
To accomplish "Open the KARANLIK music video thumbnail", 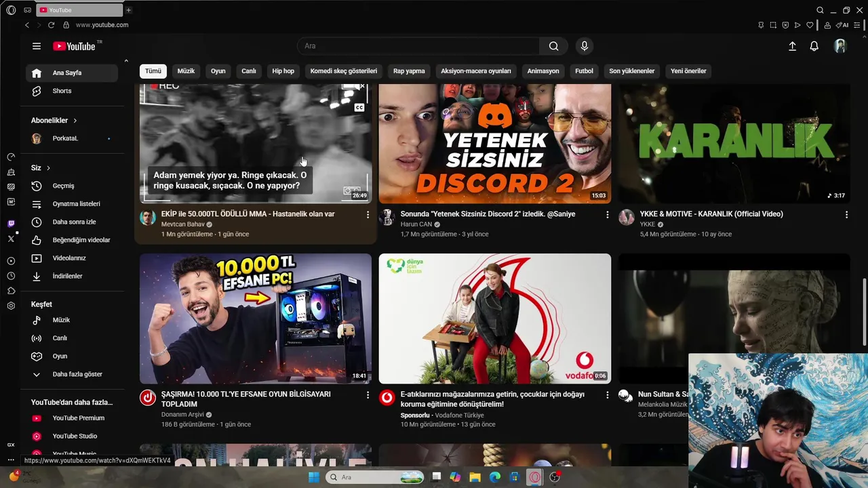I will coord(734,144).
